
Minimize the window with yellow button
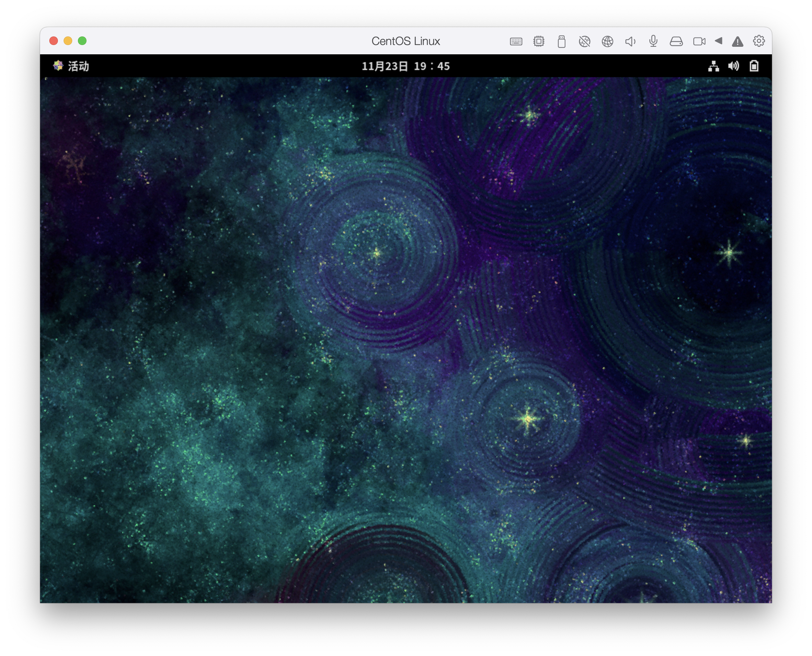point(68,41)
